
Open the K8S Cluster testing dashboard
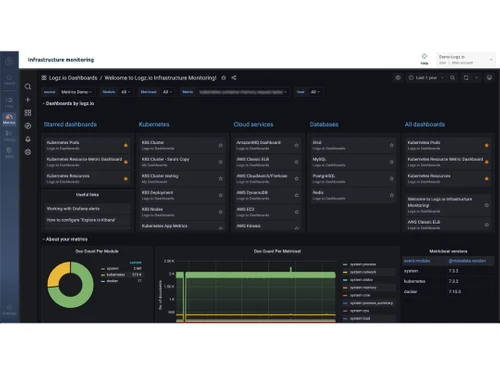click(182, 179)
